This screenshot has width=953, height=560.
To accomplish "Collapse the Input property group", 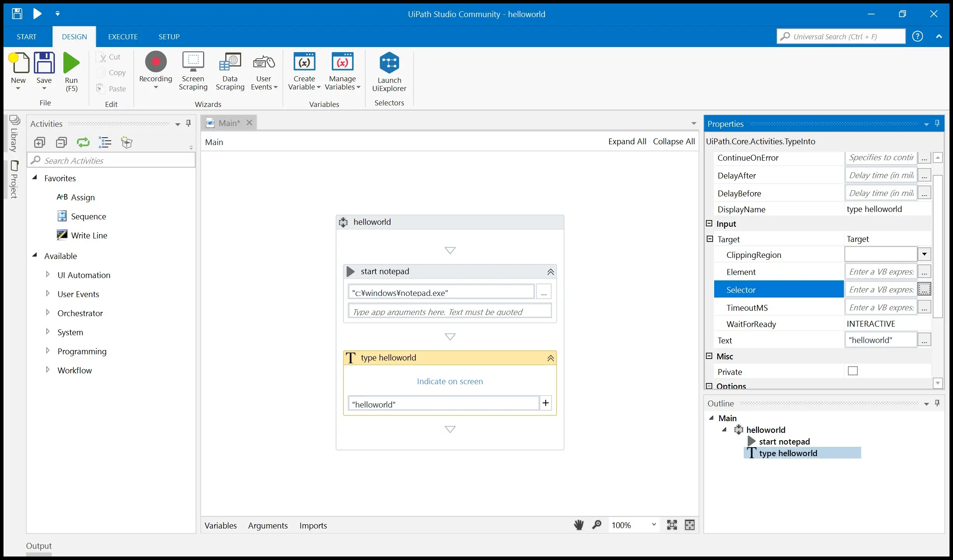I will (x=709, y=224).
